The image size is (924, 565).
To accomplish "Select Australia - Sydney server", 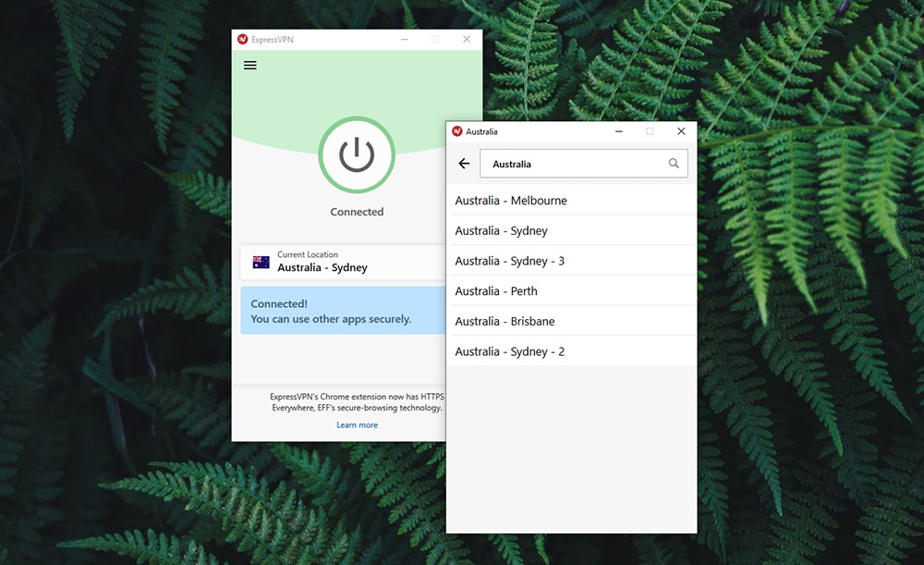I will [x=502, y=230].
